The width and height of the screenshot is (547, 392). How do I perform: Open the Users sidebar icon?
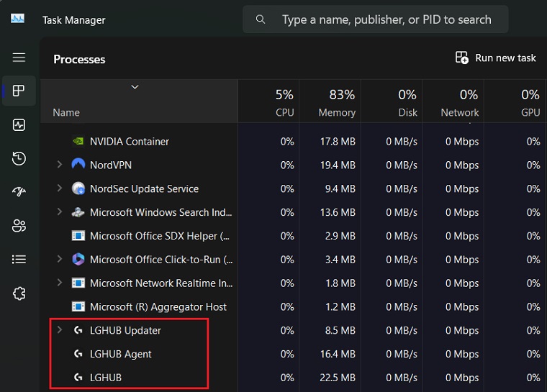[x=19, y=226]
